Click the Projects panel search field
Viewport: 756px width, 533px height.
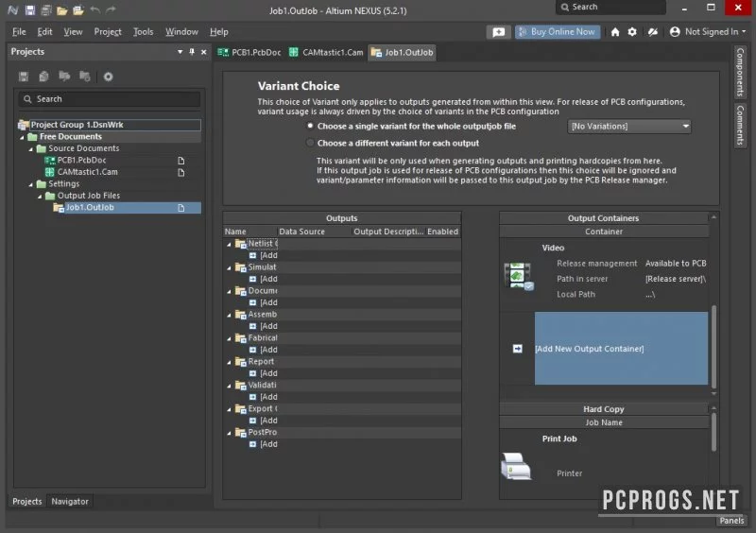[110, 99]
